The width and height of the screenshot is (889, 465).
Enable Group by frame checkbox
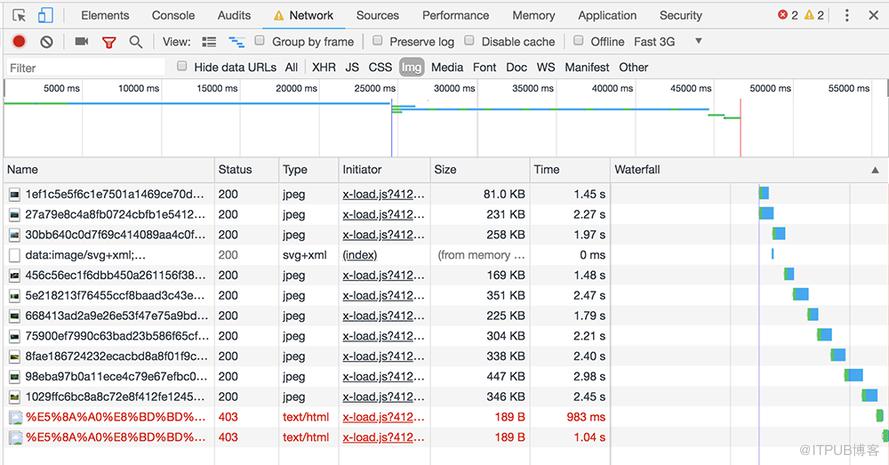coord(259,40)
